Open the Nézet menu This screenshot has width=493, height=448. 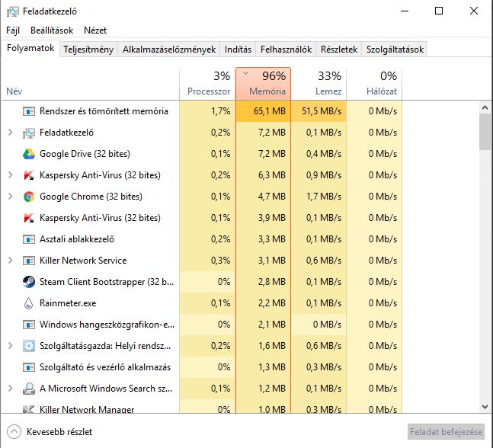[95, 30]
